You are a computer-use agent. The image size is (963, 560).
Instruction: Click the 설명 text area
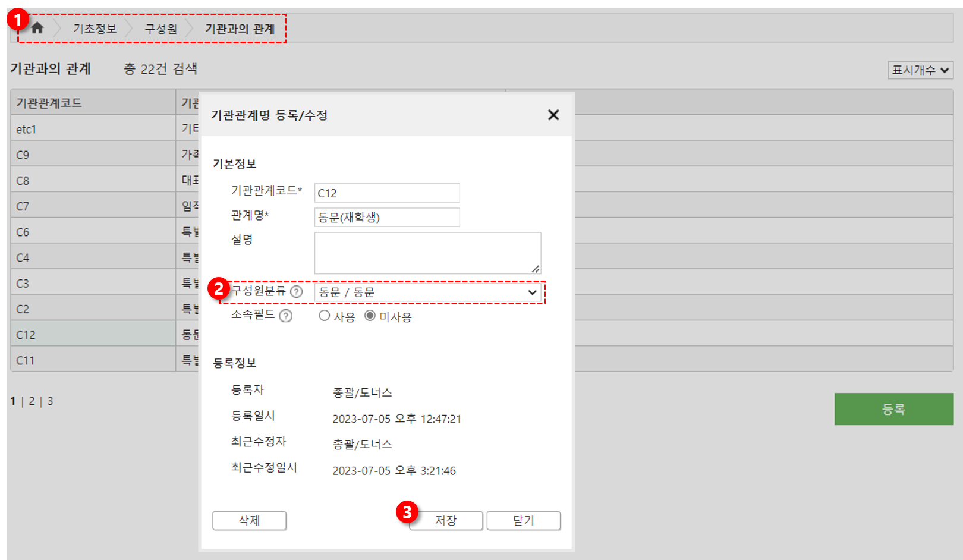pos(427,253)
